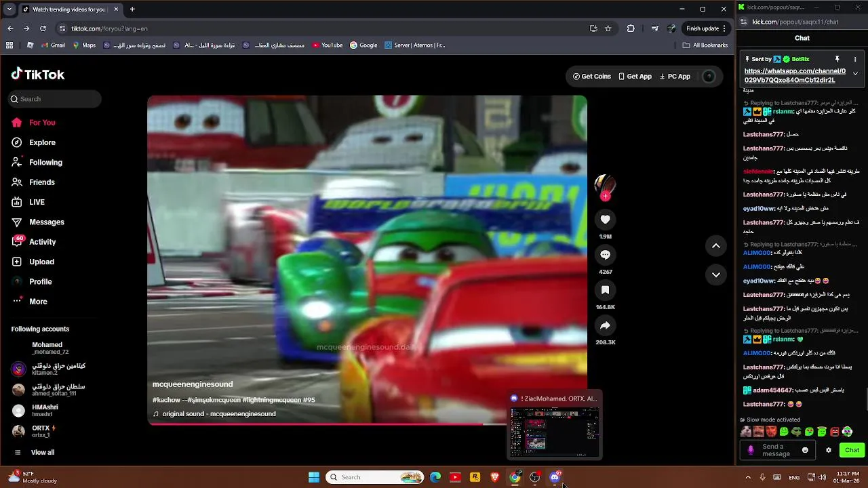Click the Discord window preview thumbnail

coord(555,432)
